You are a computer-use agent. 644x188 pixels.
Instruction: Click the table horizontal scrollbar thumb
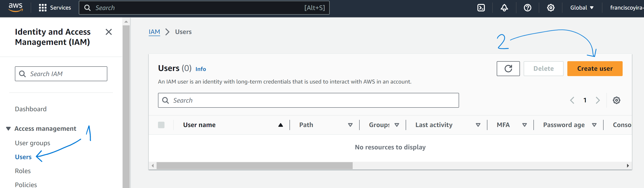click(254, 166)
